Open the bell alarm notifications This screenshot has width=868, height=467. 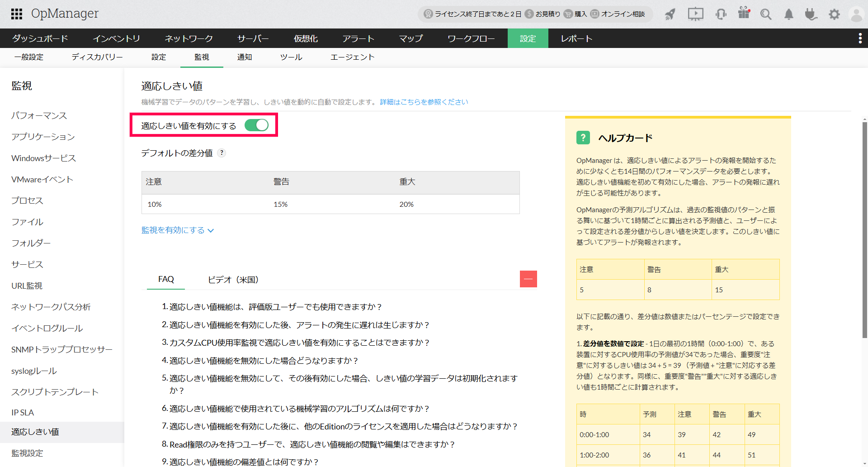pos(788,14)
